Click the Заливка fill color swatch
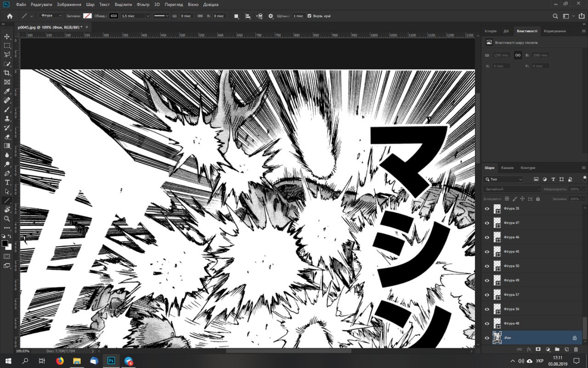This screenshot has height=368, width=588. 87,16
